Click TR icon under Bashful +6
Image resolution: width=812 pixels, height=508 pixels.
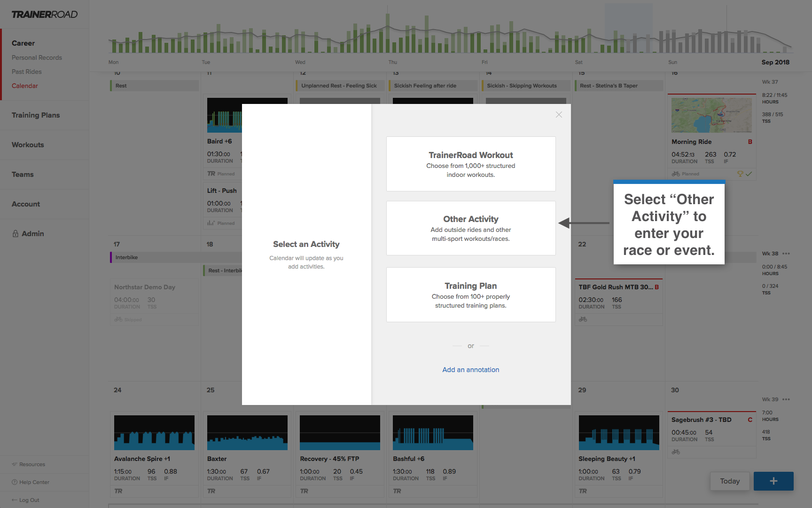coord(397,491)
